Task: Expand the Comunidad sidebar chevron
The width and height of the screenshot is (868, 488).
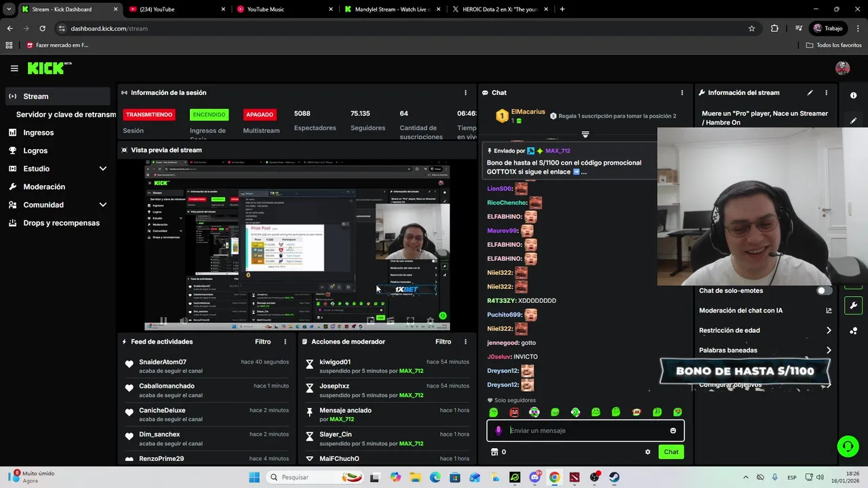Action: coord(103,205)
